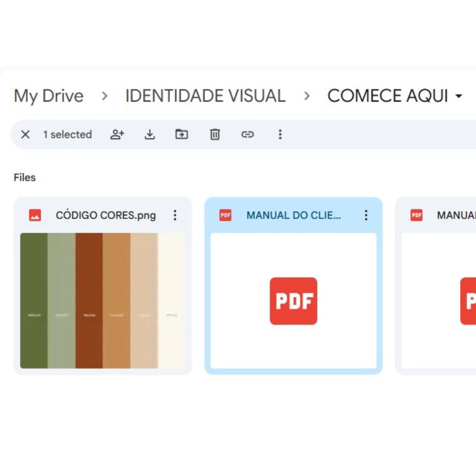Open more actions in the selection toolbar
The image size is (476, 476).
[x=280, y=134]
